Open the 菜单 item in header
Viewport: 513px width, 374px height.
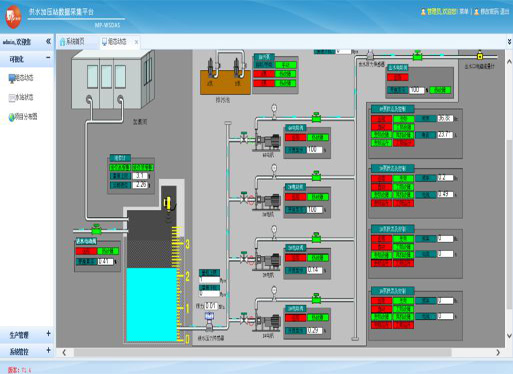(464, 12)
